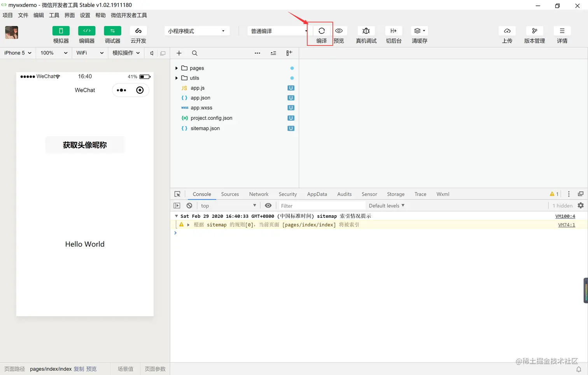The image size is (588, 375).
Task: Switch to the Wxml tab
Action: click(x=443, y=194)
